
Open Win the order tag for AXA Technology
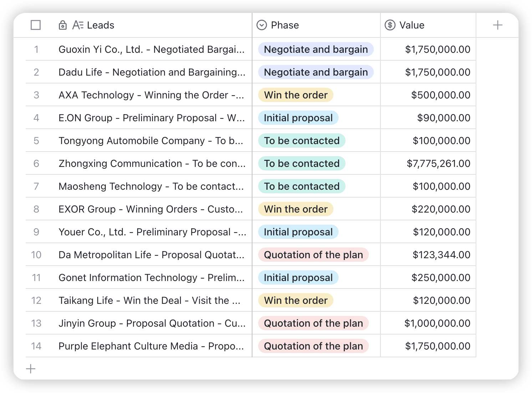[x=296, y=95]
